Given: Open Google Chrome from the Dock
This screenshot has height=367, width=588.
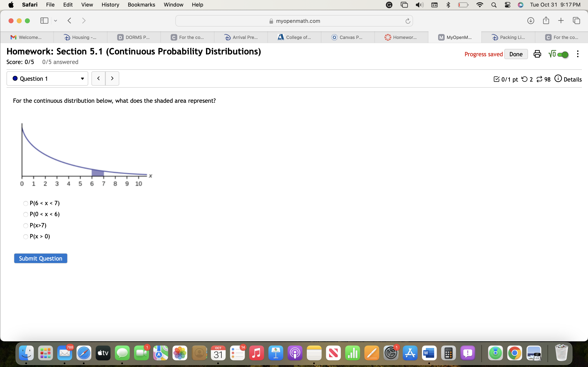Looking at the screenshot, I should pyautogui.click(x=515, y=353).
